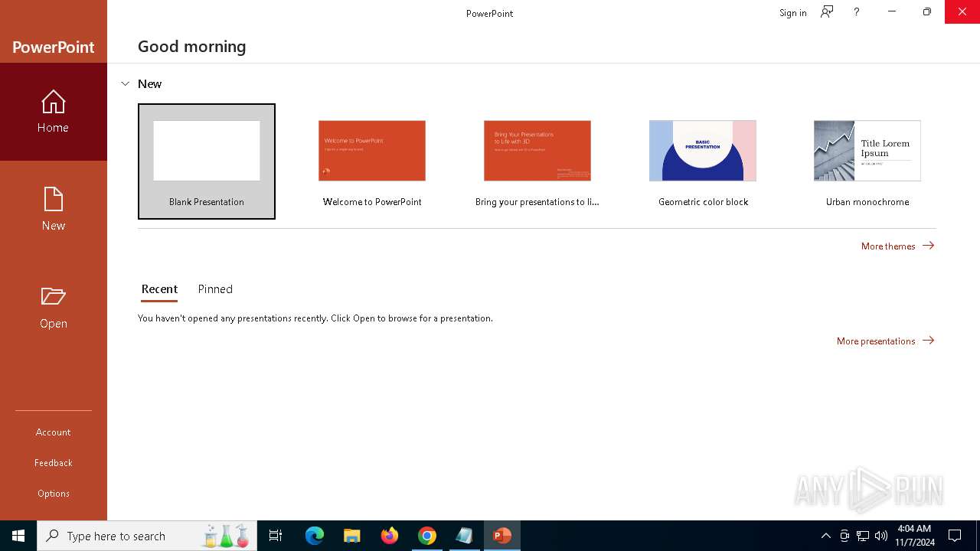
Task: Launch Firefox from taskbar
Action: click(390, 536)
